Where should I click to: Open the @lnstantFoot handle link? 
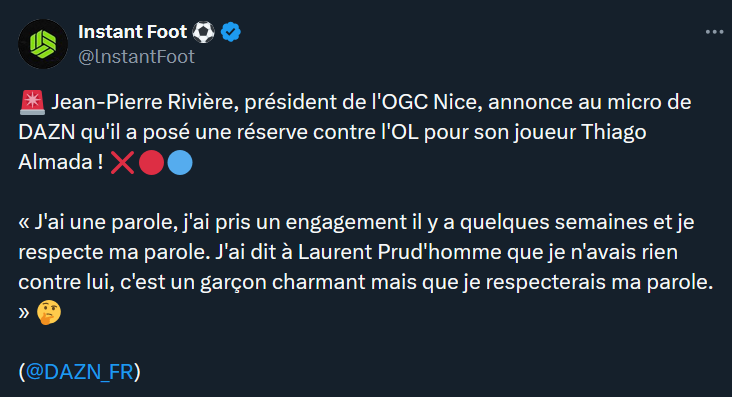(x=136, y=57)
